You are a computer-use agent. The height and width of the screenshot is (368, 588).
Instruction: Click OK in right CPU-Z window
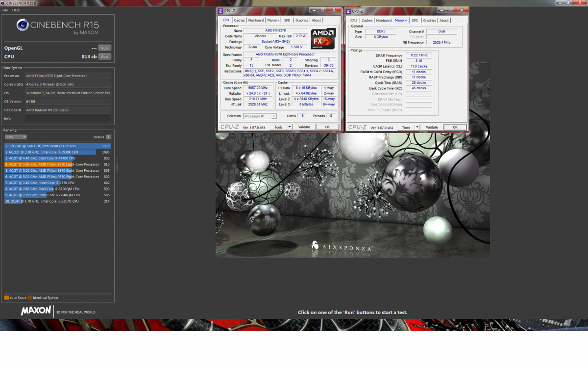[x=455, y=127]
